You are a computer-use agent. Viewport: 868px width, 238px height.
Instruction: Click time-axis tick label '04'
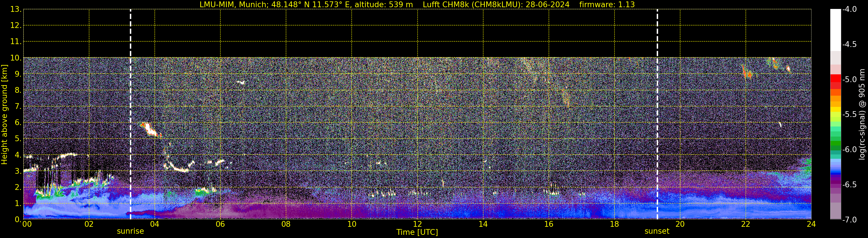[155, 224]
